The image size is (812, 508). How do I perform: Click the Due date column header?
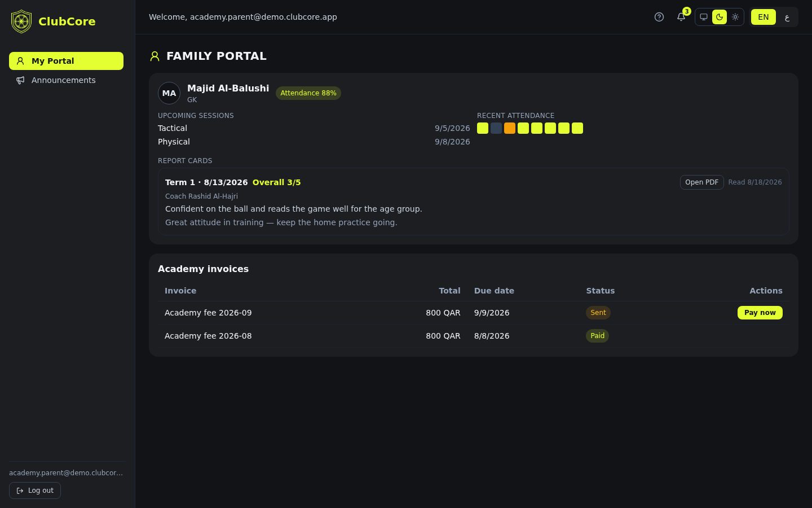tap(494, 291)
